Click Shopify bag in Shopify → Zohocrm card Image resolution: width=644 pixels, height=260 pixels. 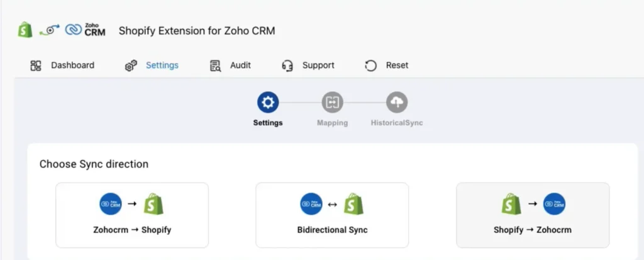point(511,203)
